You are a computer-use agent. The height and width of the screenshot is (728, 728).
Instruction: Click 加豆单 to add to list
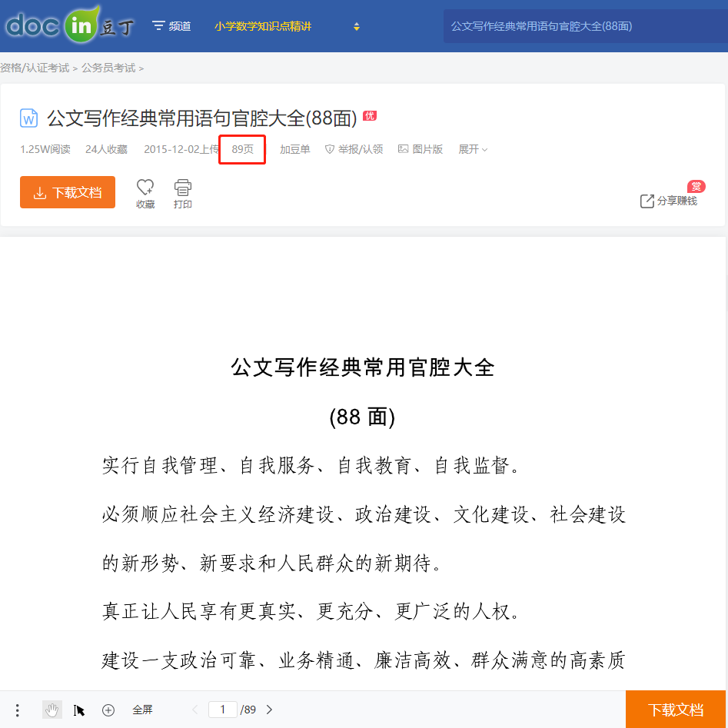tap(295, 149)
